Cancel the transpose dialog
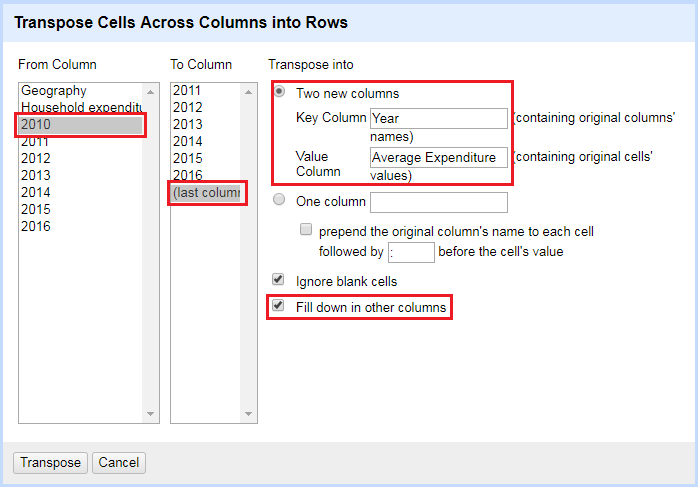Image resolution: width=698 pixels, height=487 pixels. [119, 463]
